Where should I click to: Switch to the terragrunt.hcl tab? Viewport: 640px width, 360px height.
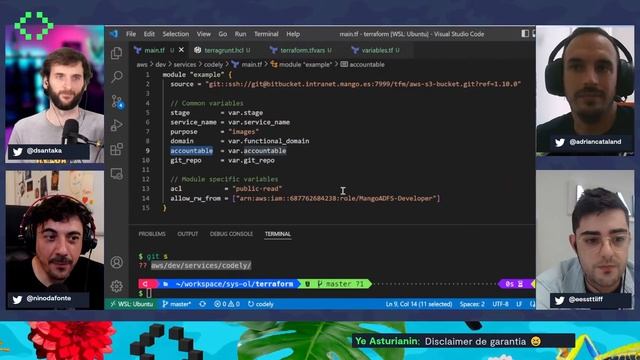223,50
